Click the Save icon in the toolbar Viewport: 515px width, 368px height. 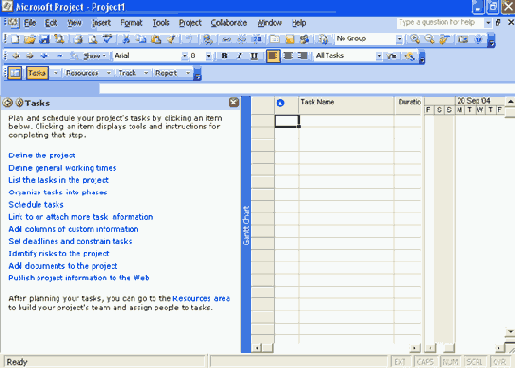pos(44,39)
